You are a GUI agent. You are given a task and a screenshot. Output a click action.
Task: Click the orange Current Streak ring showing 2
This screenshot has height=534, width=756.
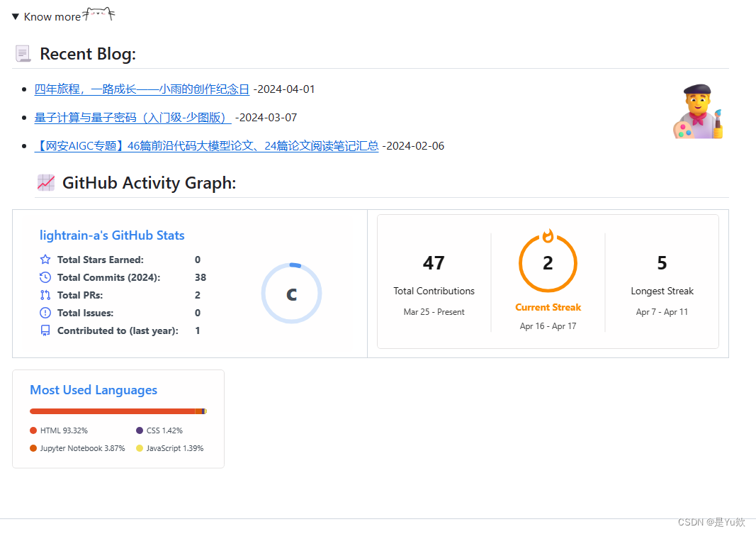point(548,263)
